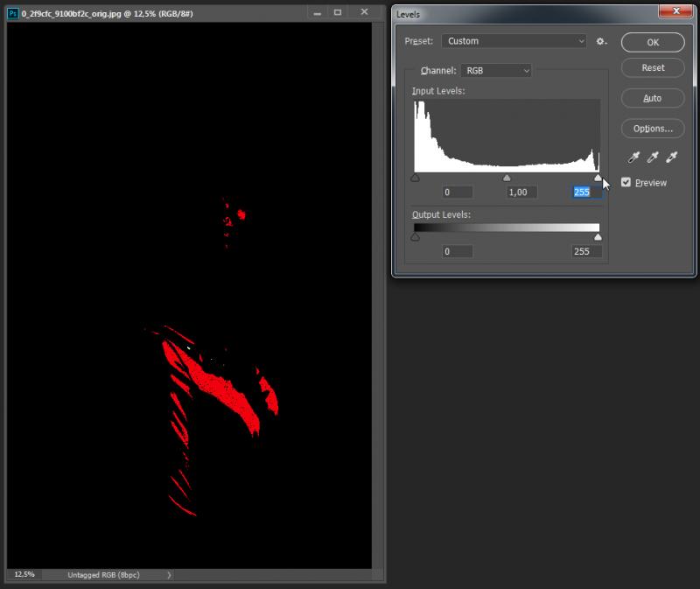This screenshot has height=589, width=700.
Task: Click the output black level slider
Action: tap(415, 237)
